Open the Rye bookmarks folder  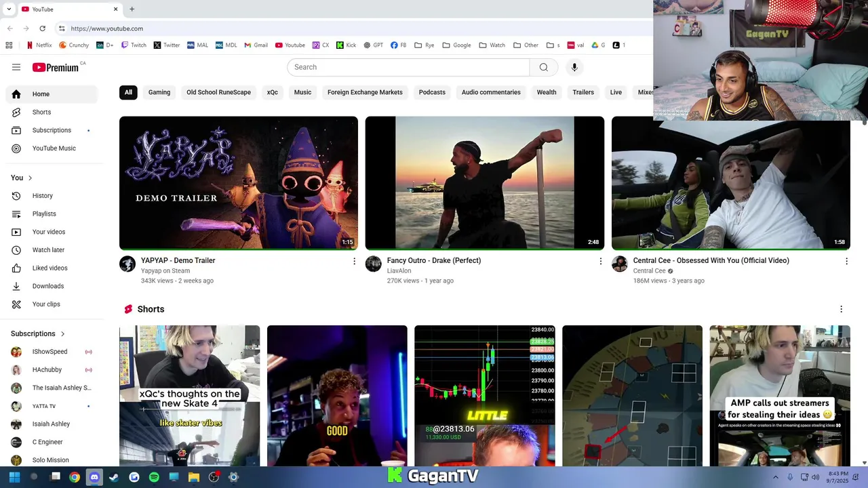pyautogui.click(x=424, y=45)
